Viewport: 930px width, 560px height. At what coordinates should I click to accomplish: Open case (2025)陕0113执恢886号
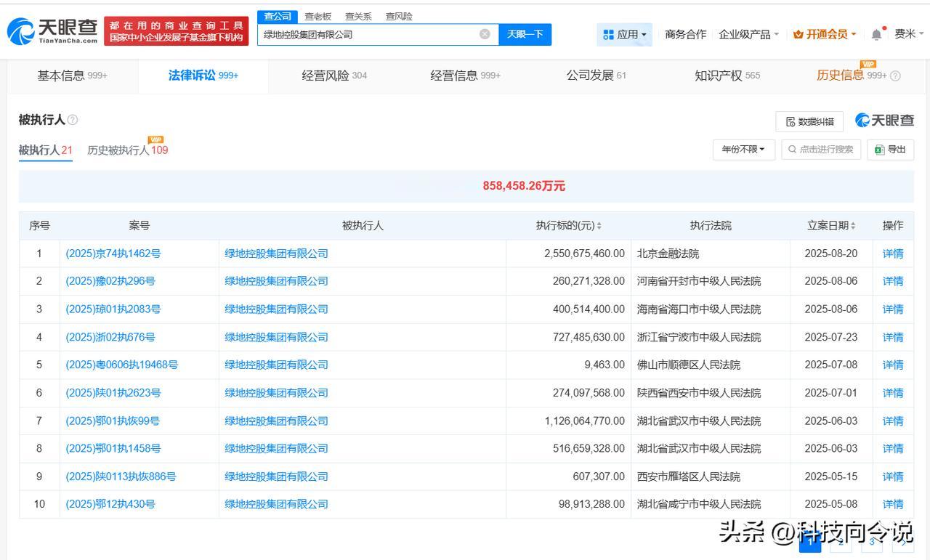[121, 476]
